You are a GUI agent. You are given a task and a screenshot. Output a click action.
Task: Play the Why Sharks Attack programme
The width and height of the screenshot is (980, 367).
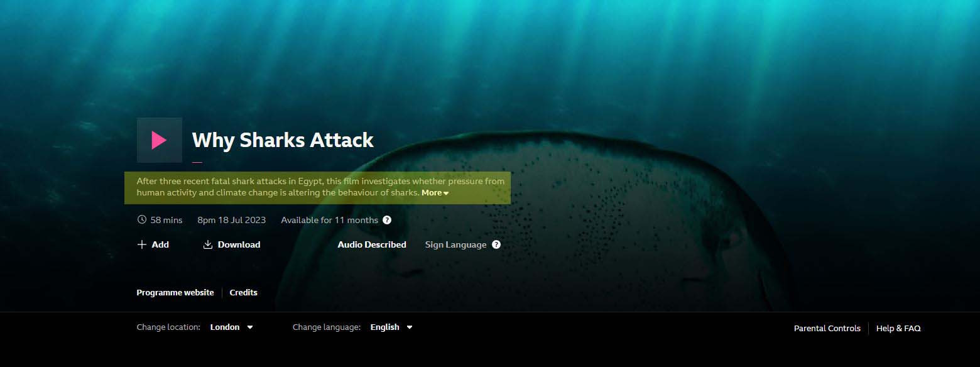(159, 140)
